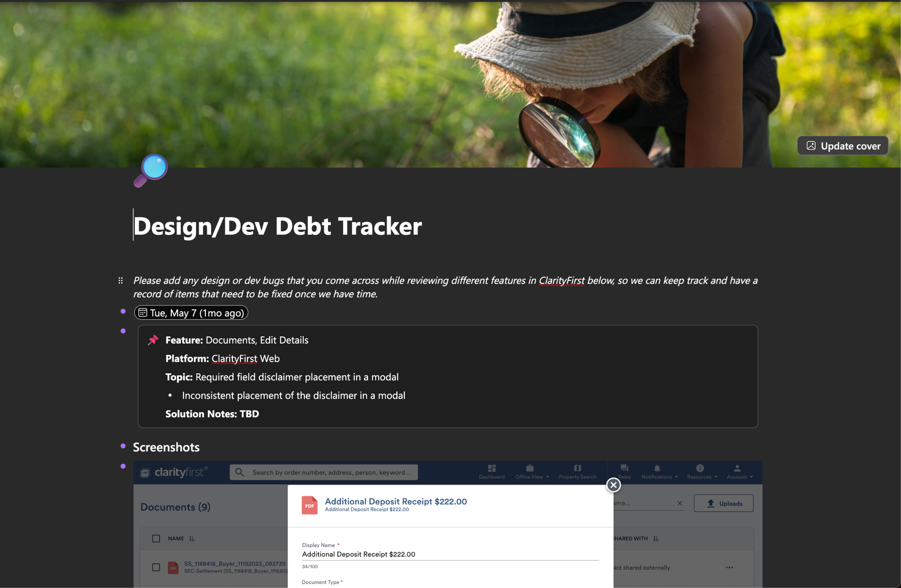The height and width of the screenshot is (588, 901).
Task: Click the six-dot drag handle beside intro paragraph
Action: [120, 280]
